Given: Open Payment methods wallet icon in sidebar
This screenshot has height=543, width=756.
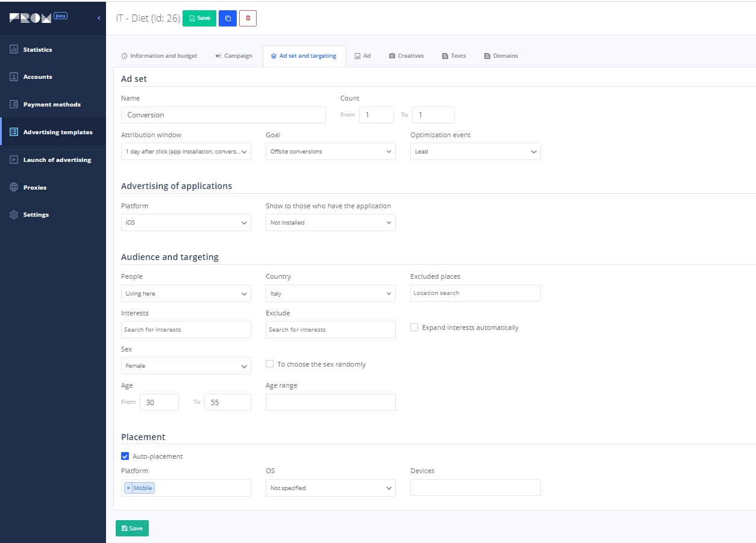Looking at the screenshot, I should pyautogui.click(x=14, y=104).
